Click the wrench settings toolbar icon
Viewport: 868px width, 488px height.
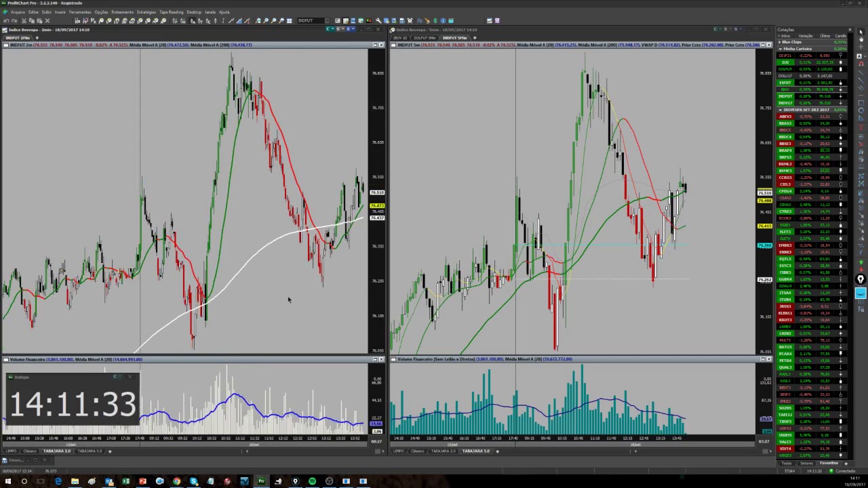coord(378,20)
